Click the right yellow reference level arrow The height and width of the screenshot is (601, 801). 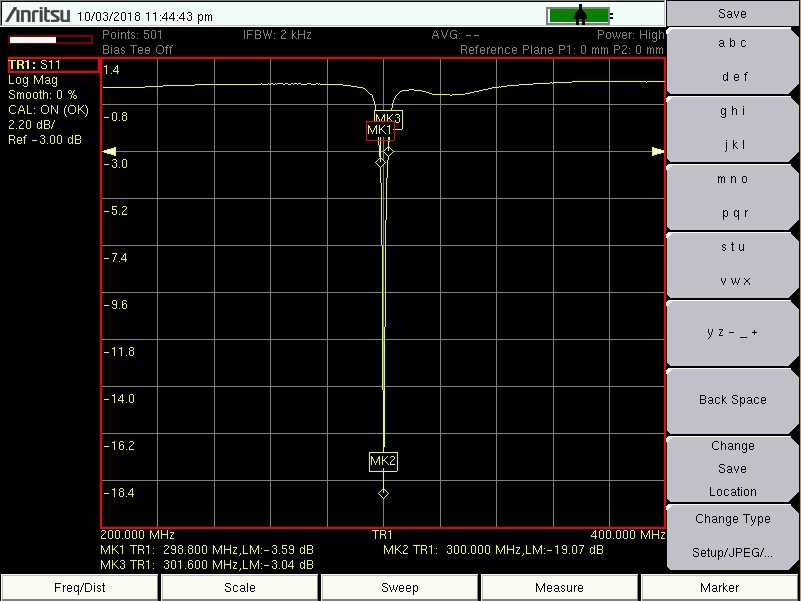657,150
